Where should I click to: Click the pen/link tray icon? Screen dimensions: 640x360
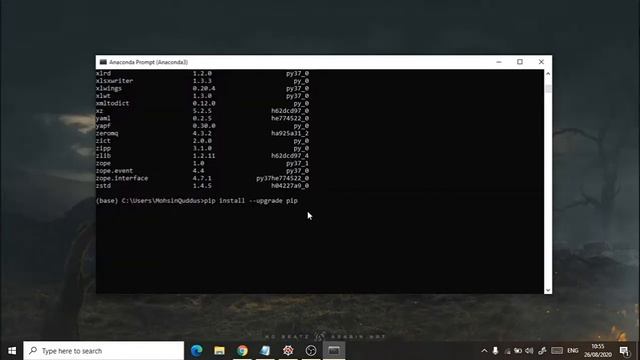pos(542,351)
